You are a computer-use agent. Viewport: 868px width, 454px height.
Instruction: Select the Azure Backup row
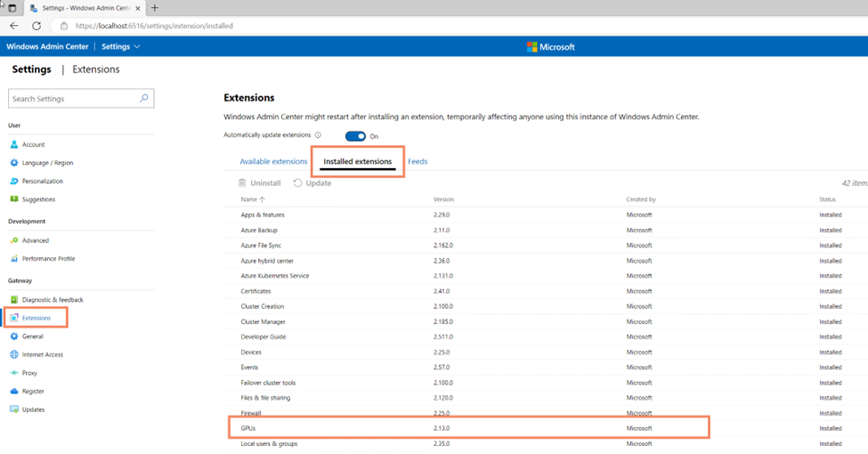pos(545,230)
